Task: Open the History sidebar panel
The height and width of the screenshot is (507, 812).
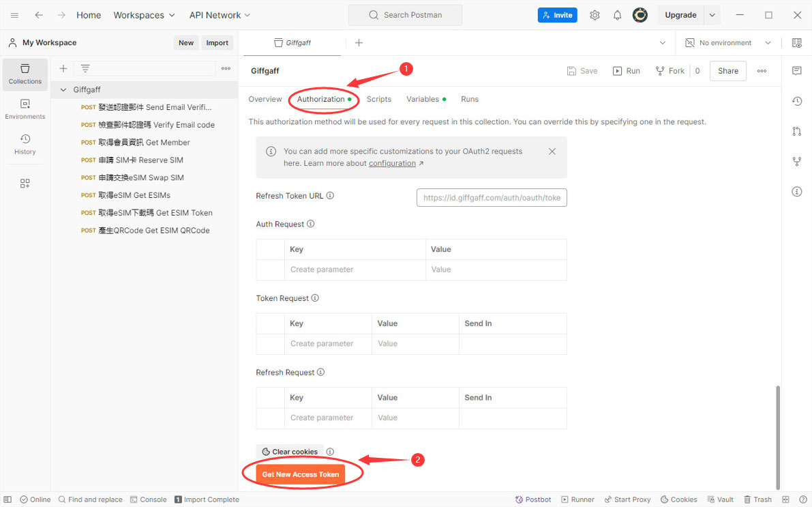Action: 25,145
